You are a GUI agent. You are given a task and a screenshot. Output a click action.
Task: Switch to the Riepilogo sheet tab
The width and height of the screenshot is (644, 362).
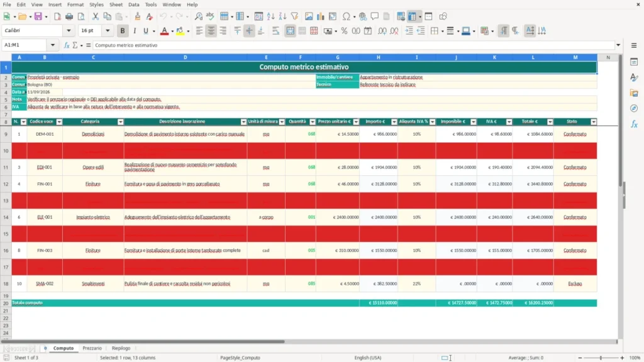pos(121,348)
